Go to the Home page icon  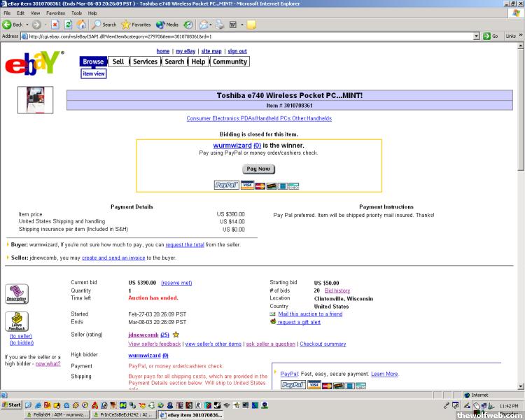(80, 24)
